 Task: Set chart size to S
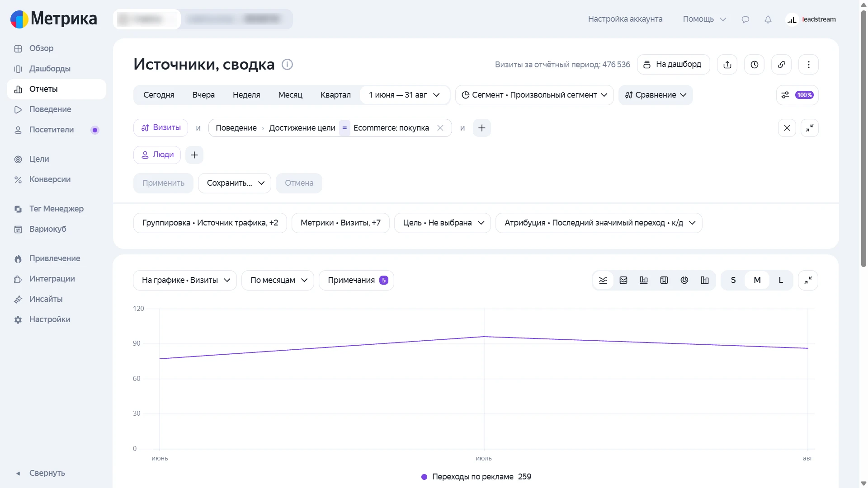(733, 280)
